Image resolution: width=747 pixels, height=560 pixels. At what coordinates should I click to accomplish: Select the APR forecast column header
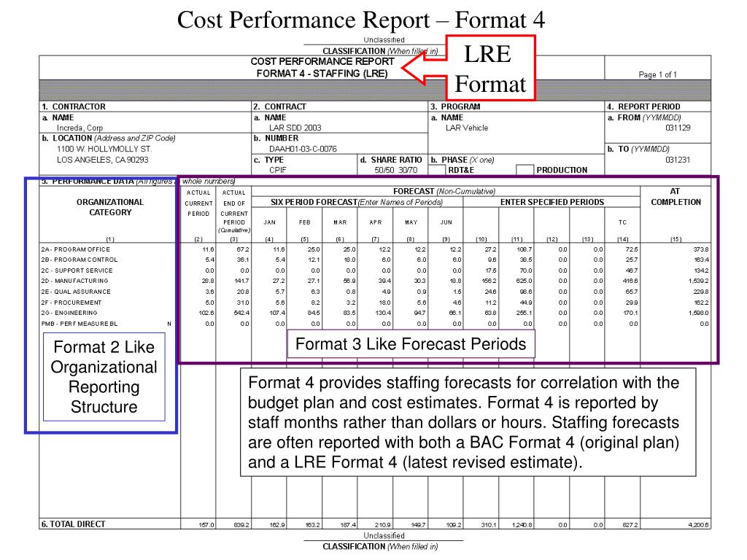point(376,222)
